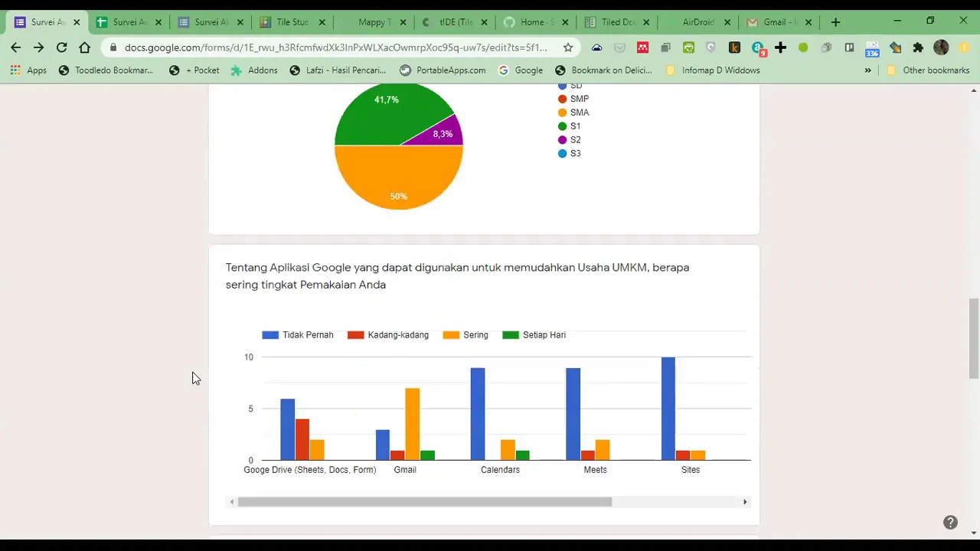Close the Gmail tab

(x=808, y=22)
